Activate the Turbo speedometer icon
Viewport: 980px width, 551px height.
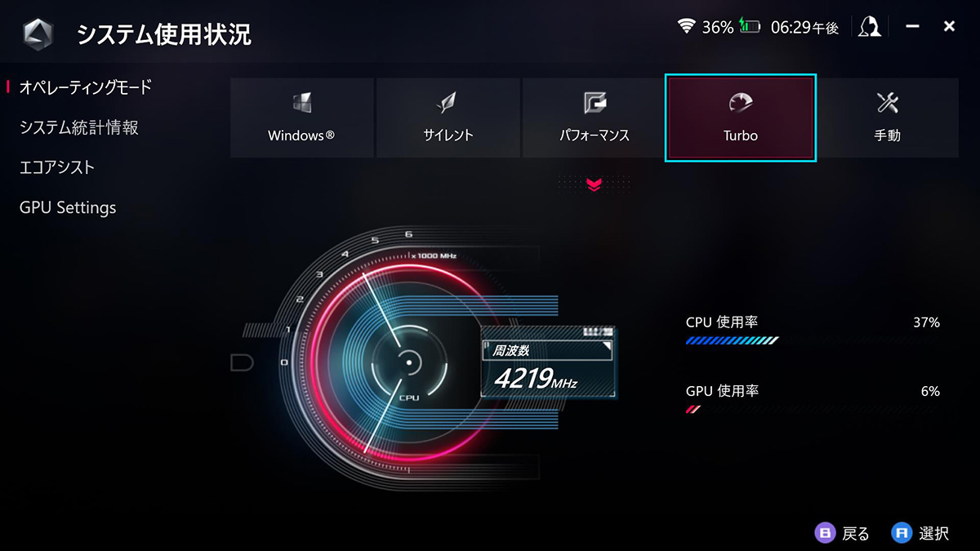coord(741,103)
